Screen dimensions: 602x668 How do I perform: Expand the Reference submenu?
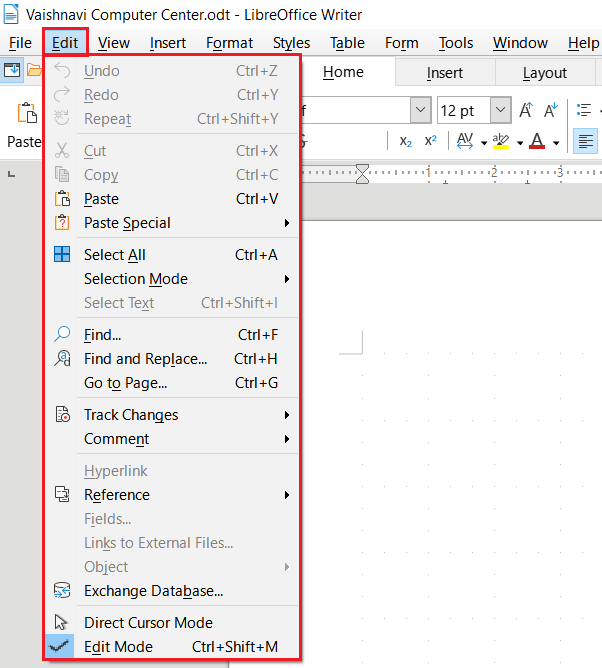pos(172,495)
